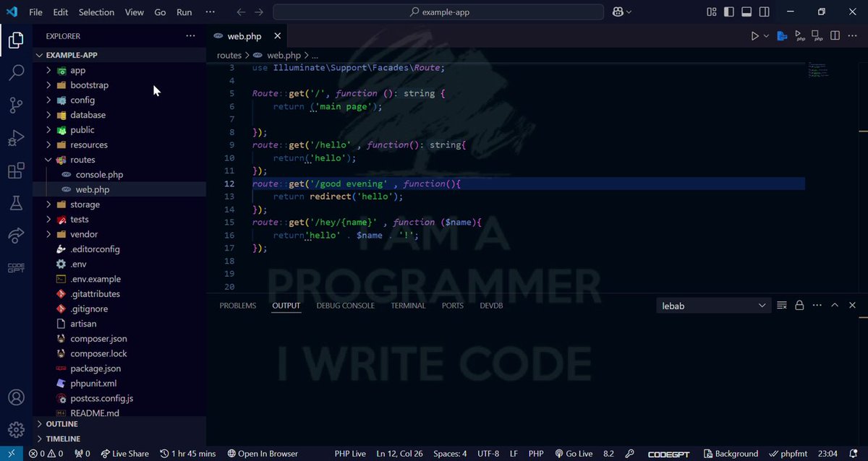Click the phpfmt status bar item
This screenshot has height=461, width=868.
click(x=787, y=454)
